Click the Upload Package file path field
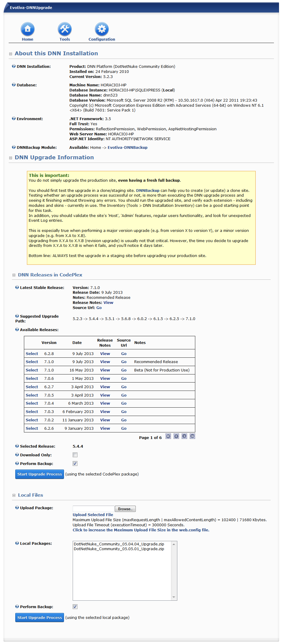 (x=94, y=509)
